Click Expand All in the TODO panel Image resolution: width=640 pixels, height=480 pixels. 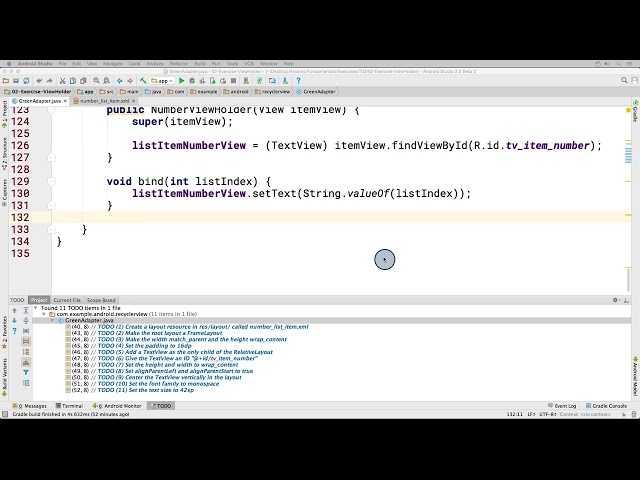[26, 311]
